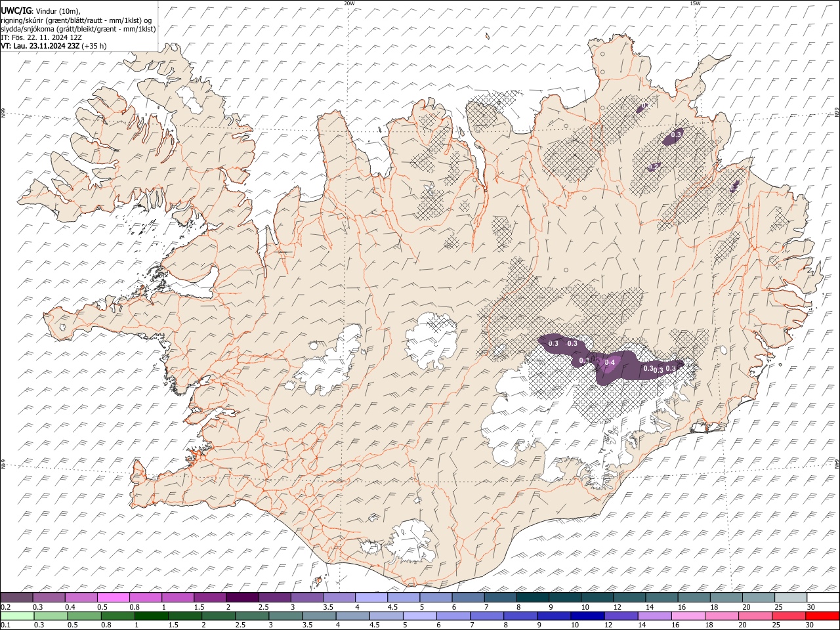This screenshot has height=630, width=840.
Task: Click the 66N latitude label on right edge
Action: [x=837, y=113]
